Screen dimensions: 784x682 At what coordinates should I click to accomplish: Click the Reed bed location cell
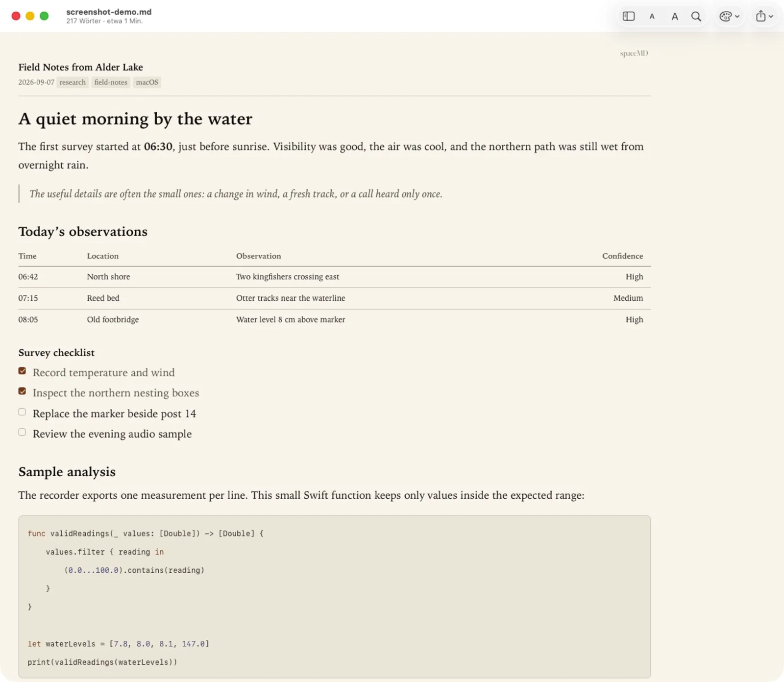pos(103,298)
